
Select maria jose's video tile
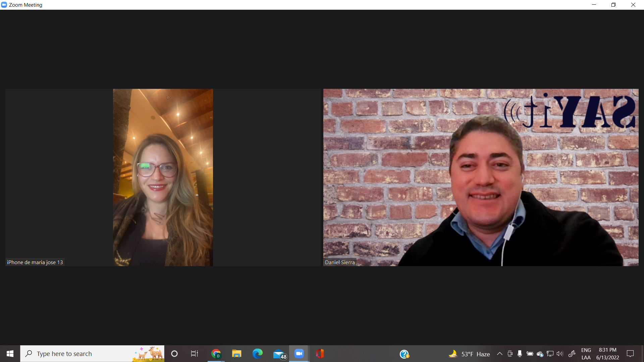(163, 177)
